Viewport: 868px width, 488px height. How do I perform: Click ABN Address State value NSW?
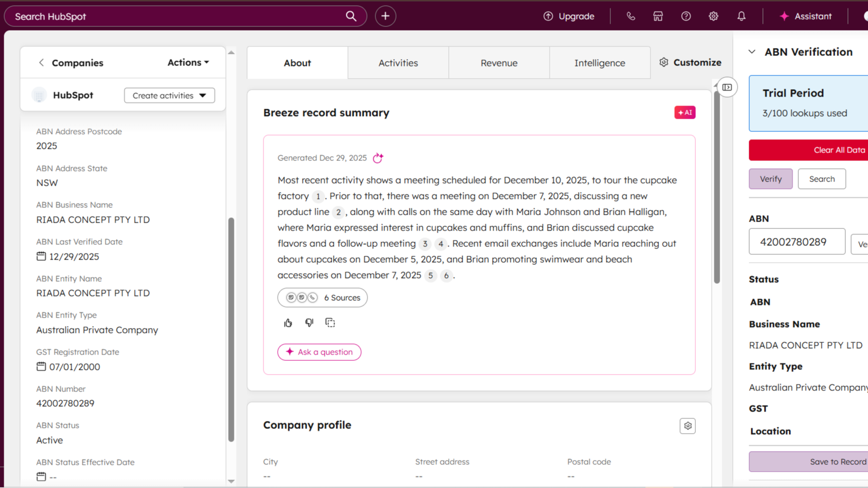pyautogui.click(x=47, y=183)
